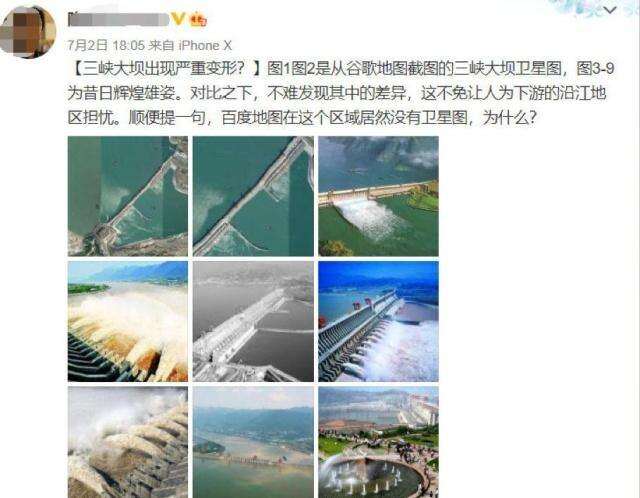Screen dimensions: 640x498
Task: Open second satellite image thumbnail
Action: click(x=253, y=196)
